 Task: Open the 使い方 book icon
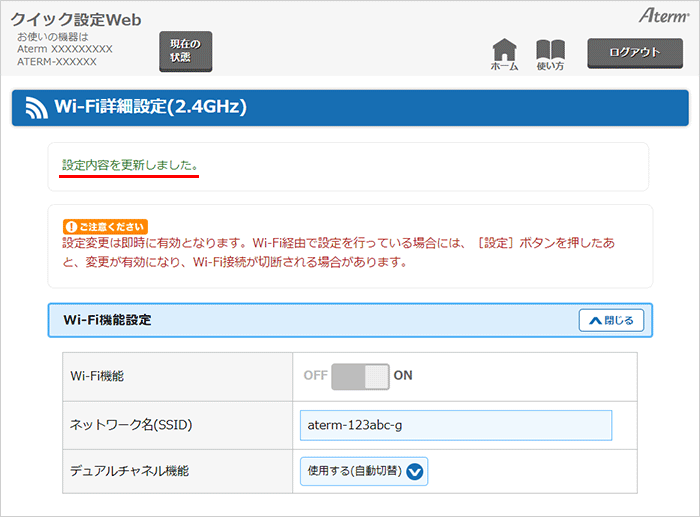point(550,51)
